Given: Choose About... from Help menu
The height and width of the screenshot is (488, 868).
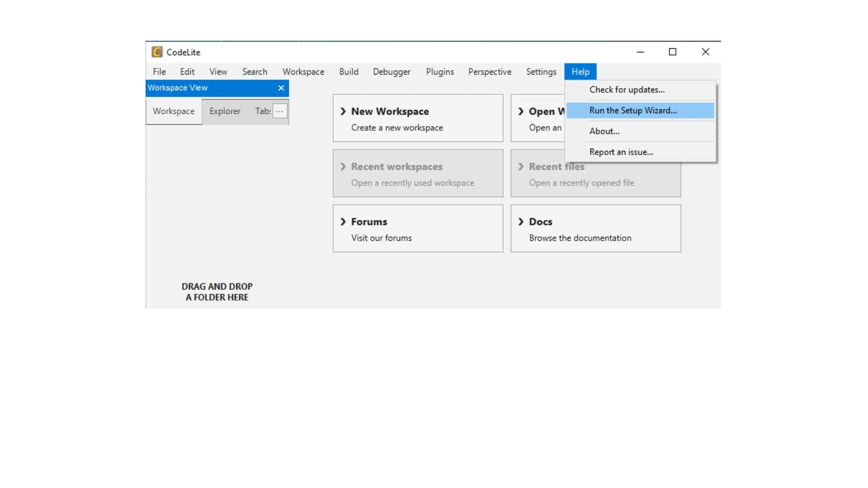Looking at the screenshot, I should pos(640,131).
